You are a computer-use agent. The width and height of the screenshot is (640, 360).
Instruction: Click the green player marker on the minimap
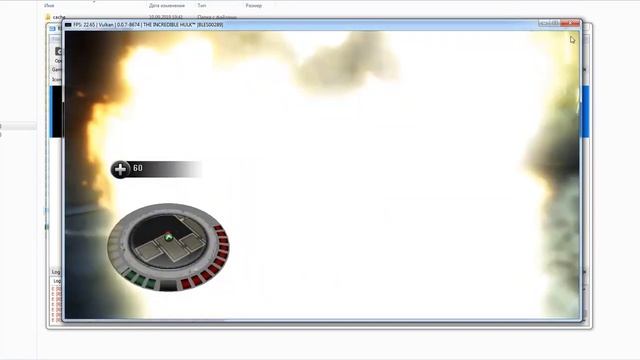169,237
